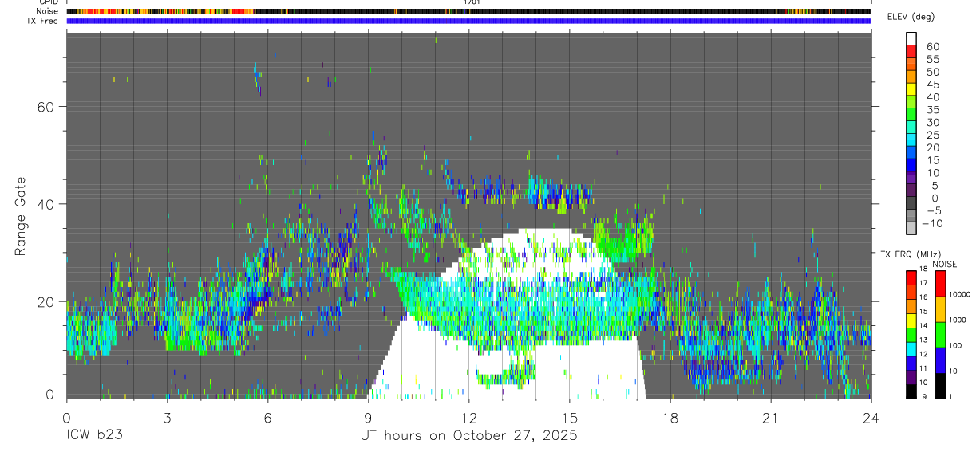980x452 pixels.
Task: Click the blue segment of NOISE colorbar
Action: (940, 359)
